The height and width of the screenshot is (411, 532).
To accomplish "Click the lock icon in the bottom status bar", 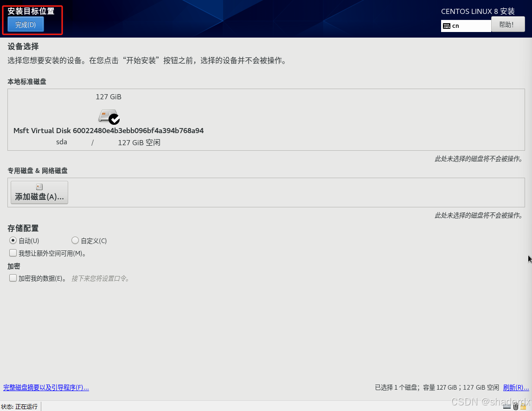I will [523, 406].
